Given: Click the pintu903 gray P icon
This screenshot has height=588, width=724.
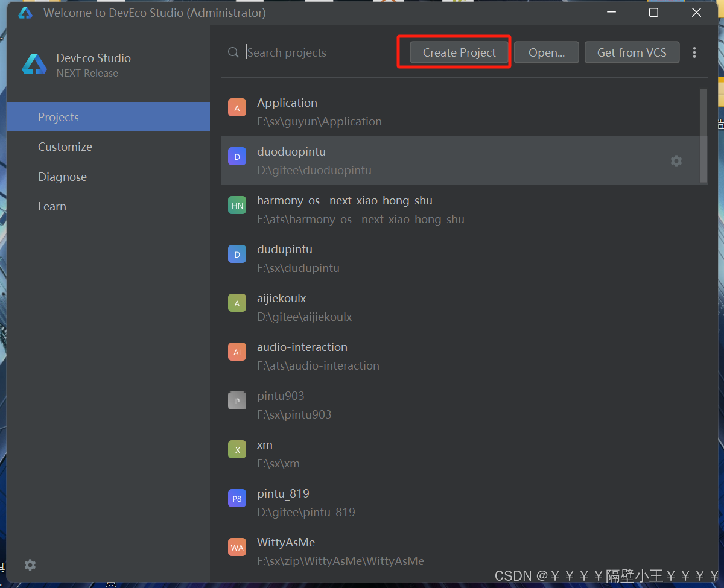Looking at the screenshot, I should click(x=237, y=401).
